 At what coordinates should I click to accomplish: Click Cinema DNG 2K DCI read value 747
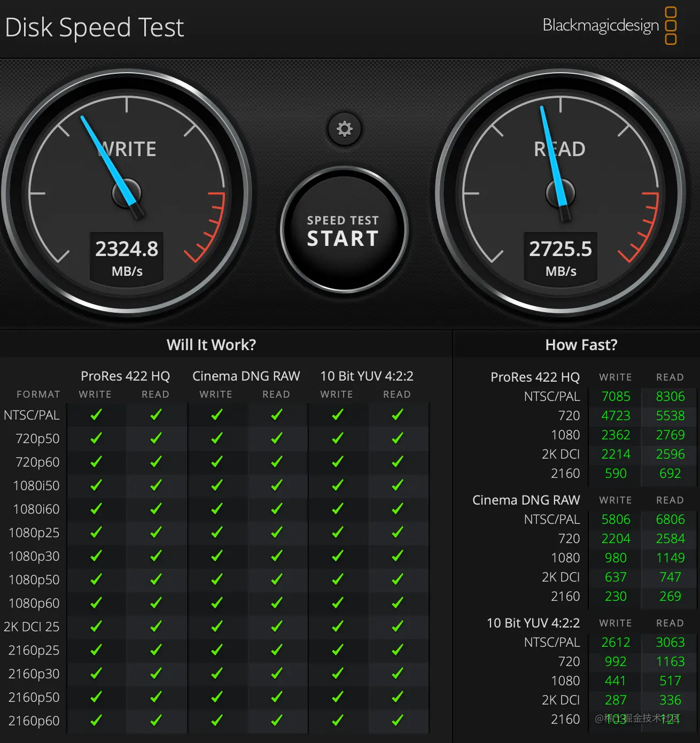tap(671, 577)
